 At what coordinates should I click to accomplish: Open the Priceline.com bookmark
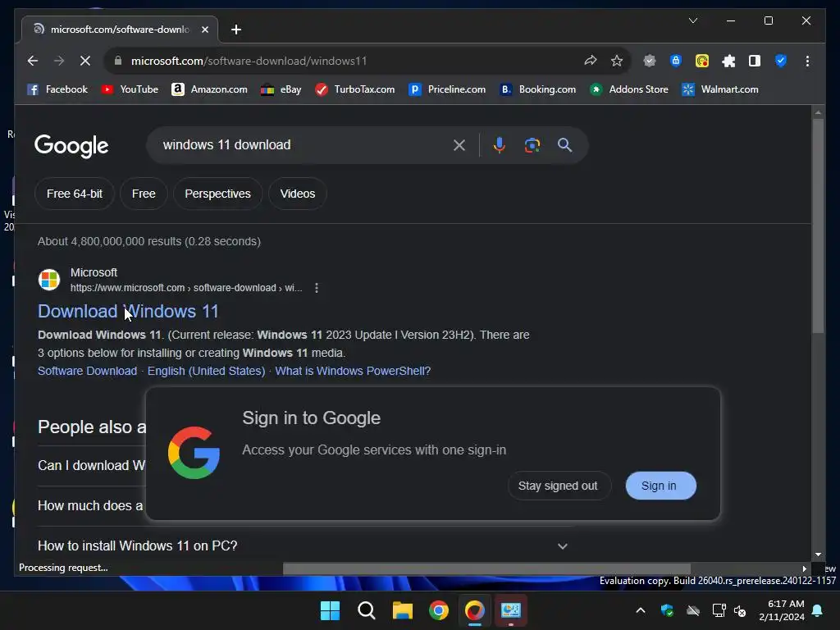click(447, 89)
